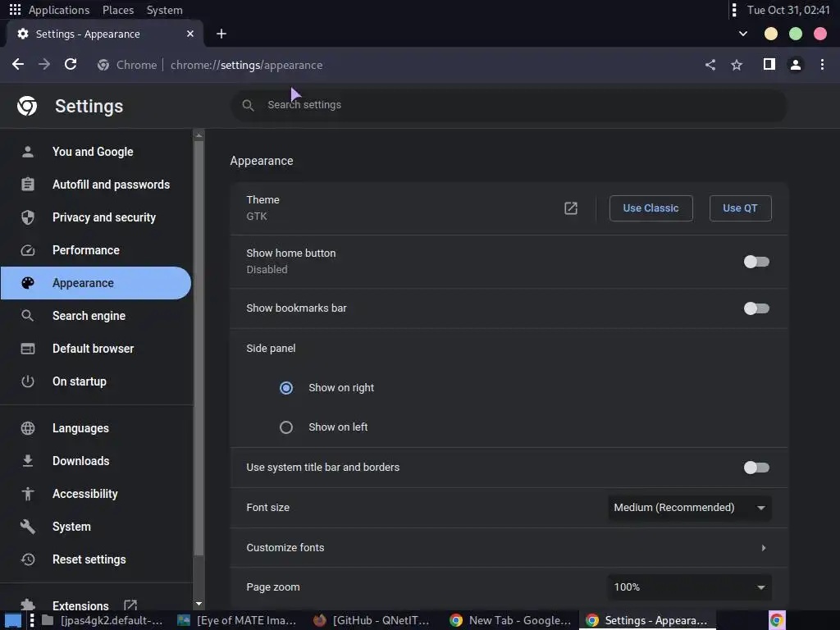The height and width of the screenshot is (630, 840).
Task: Focus the Search settings field
Action: coord(509,105)
